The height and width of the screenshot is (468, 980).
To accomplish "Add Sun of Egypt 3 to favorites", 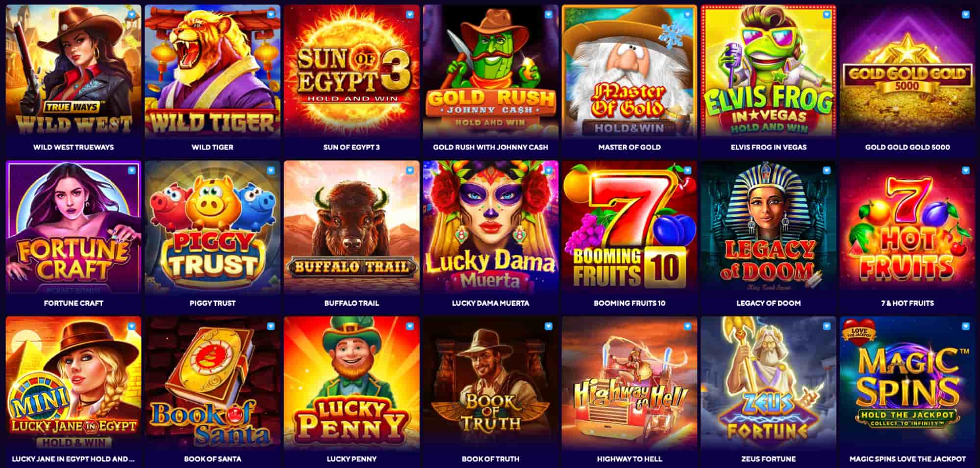I will click(409, 15).
